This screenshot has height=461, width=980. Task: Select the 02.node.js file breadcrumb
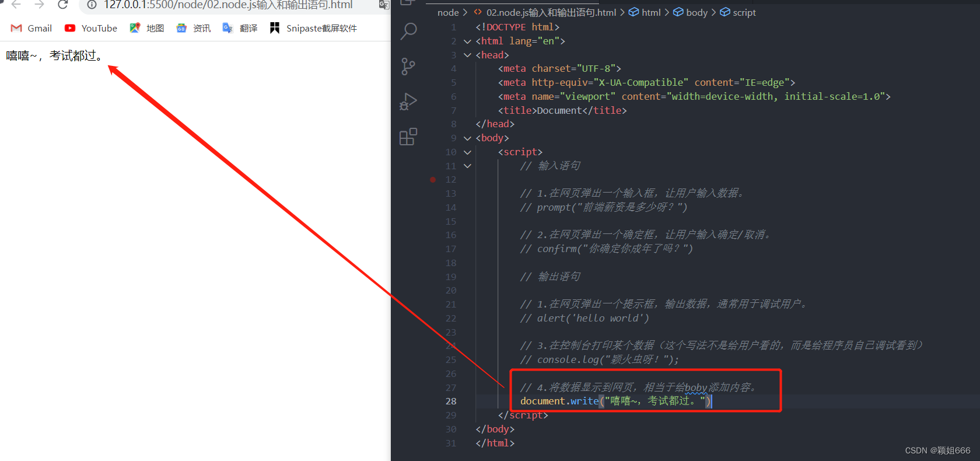point(545,12)
